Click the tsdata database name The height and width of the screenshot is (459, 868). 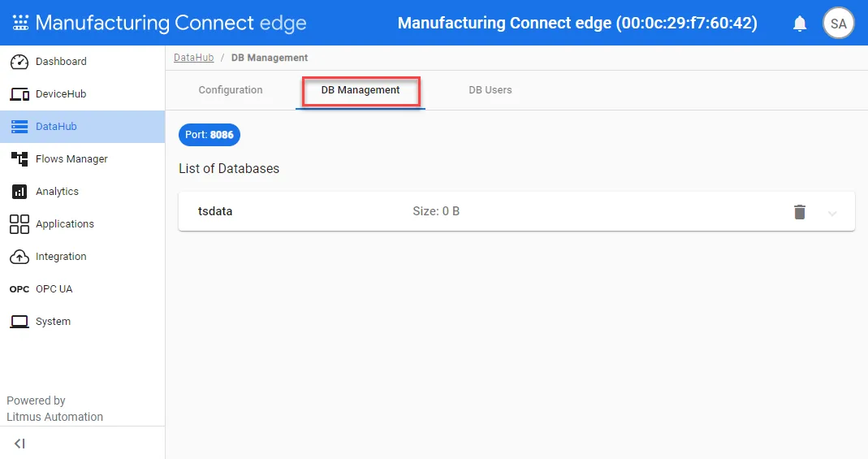(215, 211)
